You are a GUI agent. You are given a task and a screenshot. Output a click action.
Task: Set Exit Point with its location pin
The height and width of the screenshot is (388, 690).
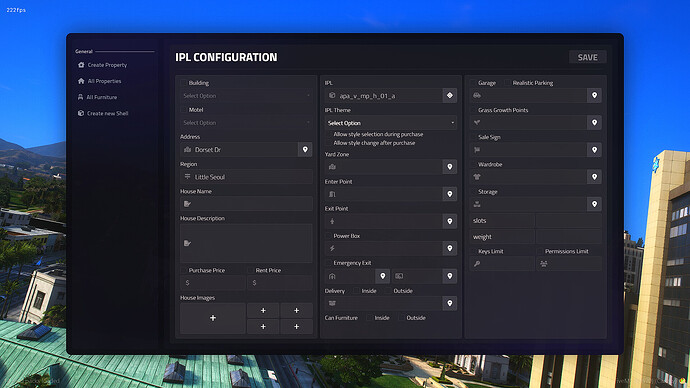coord(450,221)
